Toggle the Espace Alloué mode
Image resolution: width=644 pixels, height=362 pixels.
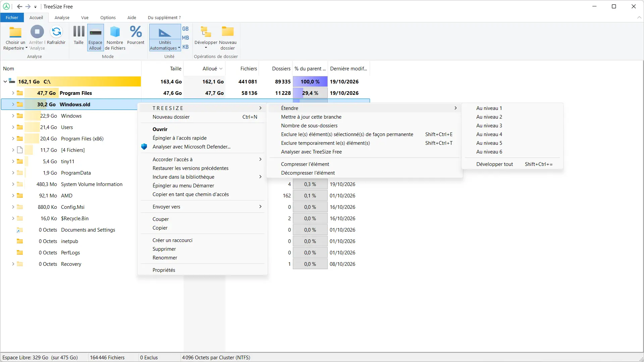(x=95, y=37)
